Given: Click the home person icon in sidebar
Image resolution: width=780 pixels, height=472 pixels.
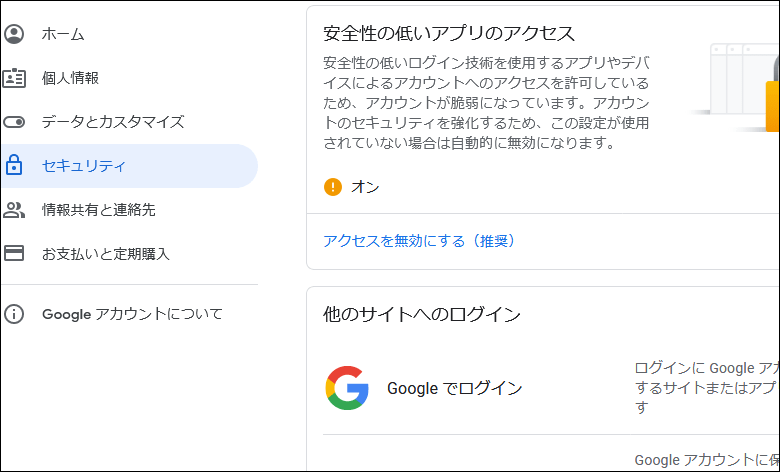Looking at the screenshot, I should click(x=14, y=34).
